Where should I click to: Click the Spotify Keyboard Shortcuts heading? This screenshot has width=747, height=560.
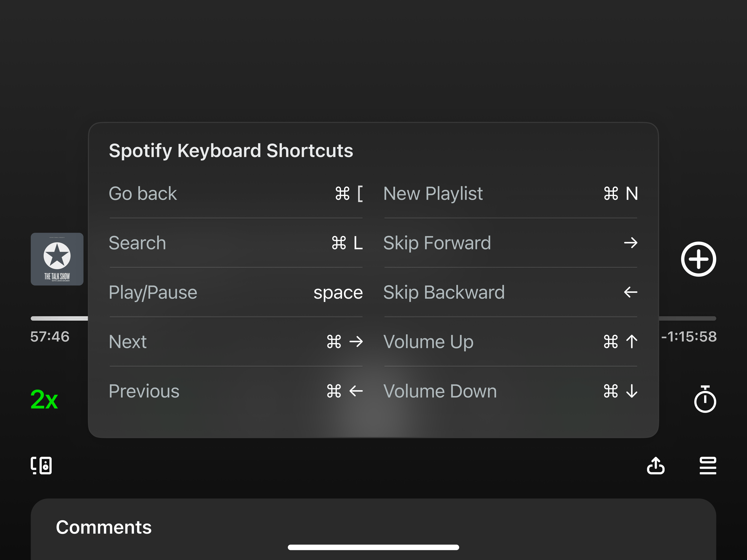click(231, 151)
